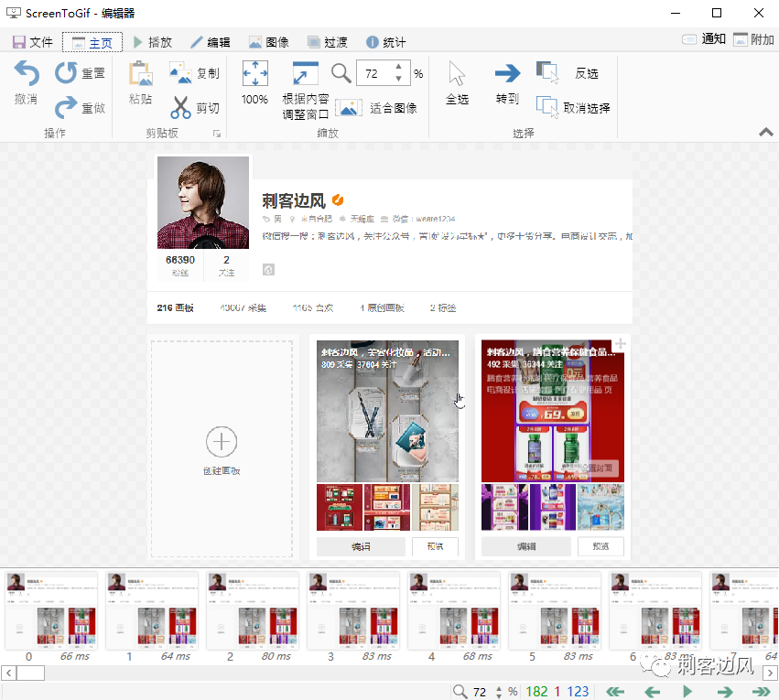
Task: Jump to the last frame
Action: [x=761, y=692]
